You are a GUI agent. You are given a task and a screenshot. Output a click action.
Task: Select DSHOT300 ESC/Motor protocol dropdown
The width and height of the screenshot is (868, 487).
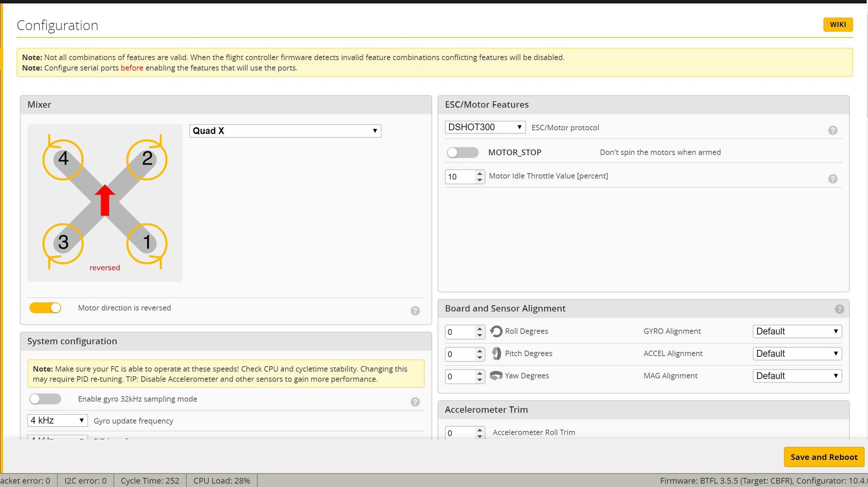pyautogui.click(x=485, y=127)
